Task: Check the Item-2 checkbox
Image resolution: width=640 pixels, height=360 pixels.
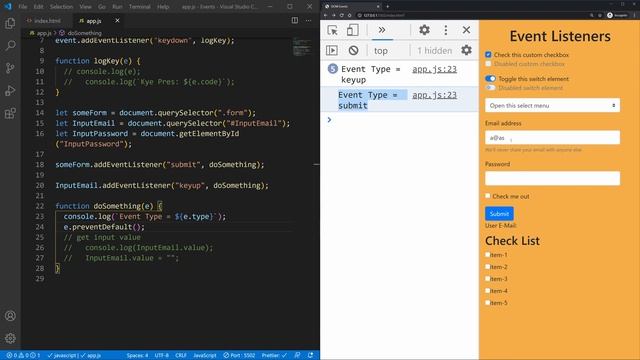Action: point(487,267)
